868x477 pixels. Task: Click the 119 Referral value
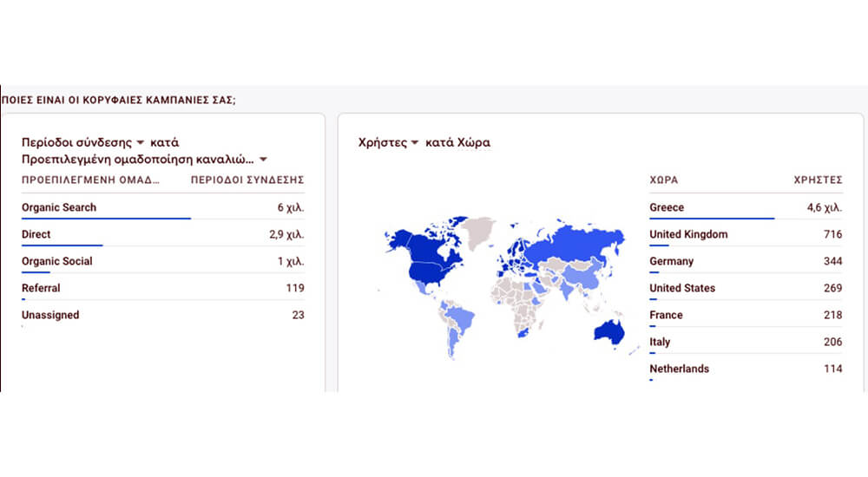coord(295,288)
